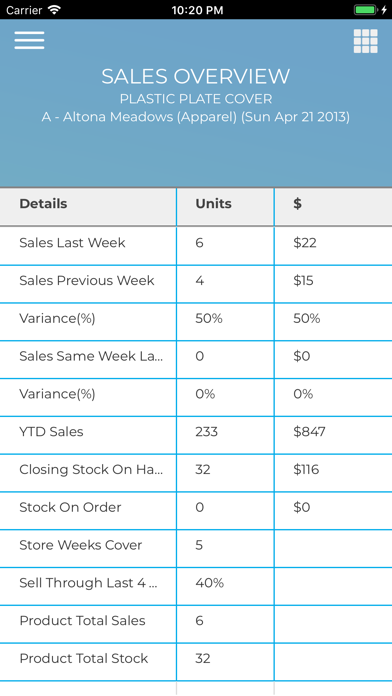Tap the truncated Sales Same Week La... label
The image size is (392, 696).
(x=91, y=356)
